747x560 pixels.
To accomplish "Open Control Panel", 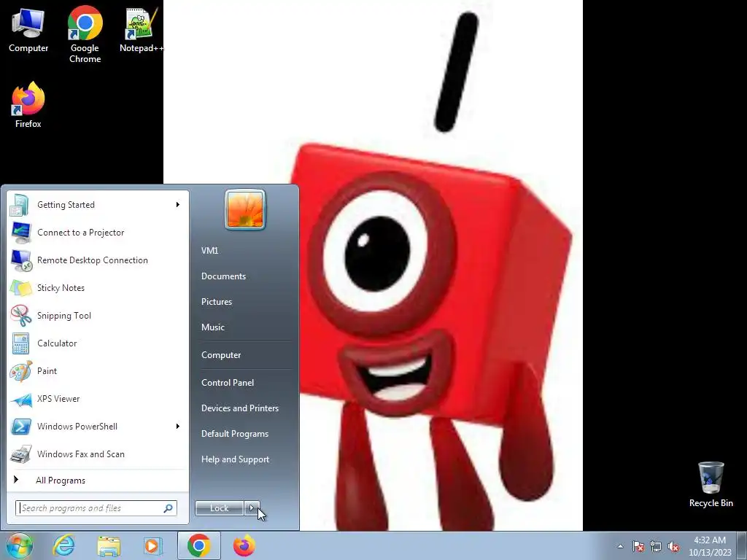I will point(228,383).
